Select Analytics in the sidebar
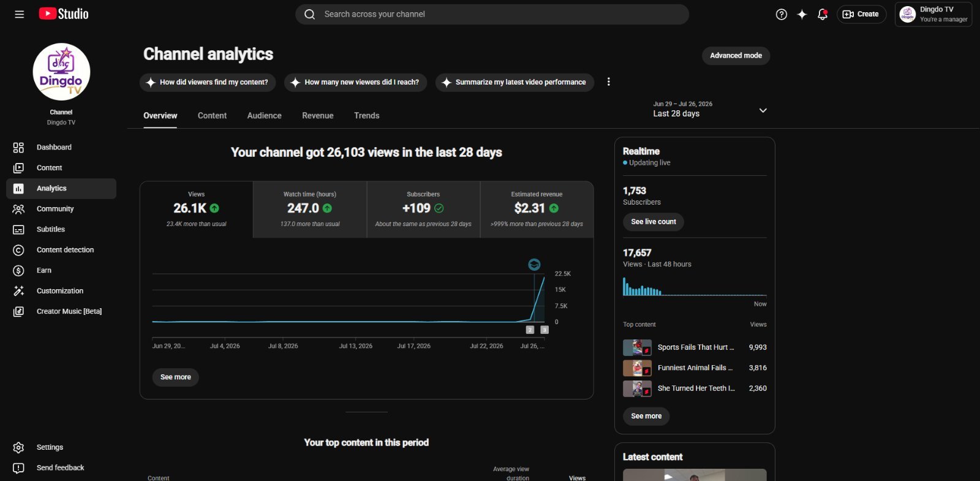This screenshot has width=980, height=481. coord(61,189)
